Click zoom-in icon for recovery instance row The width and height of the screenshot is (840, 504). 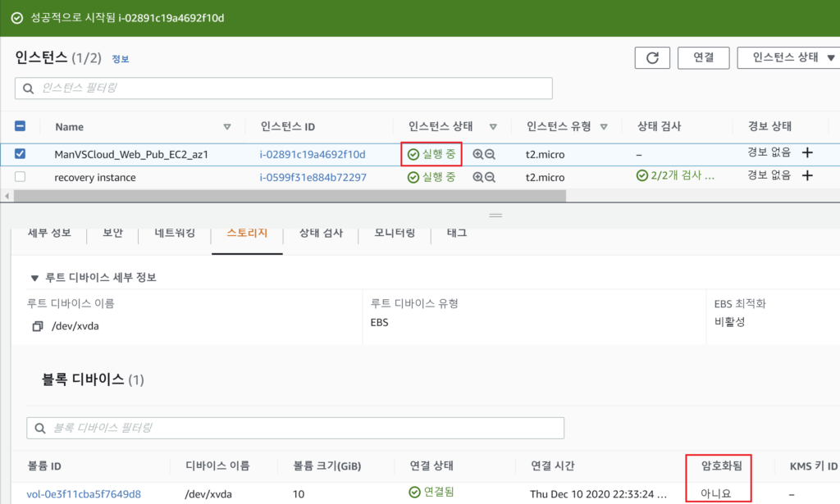point(478,177)
